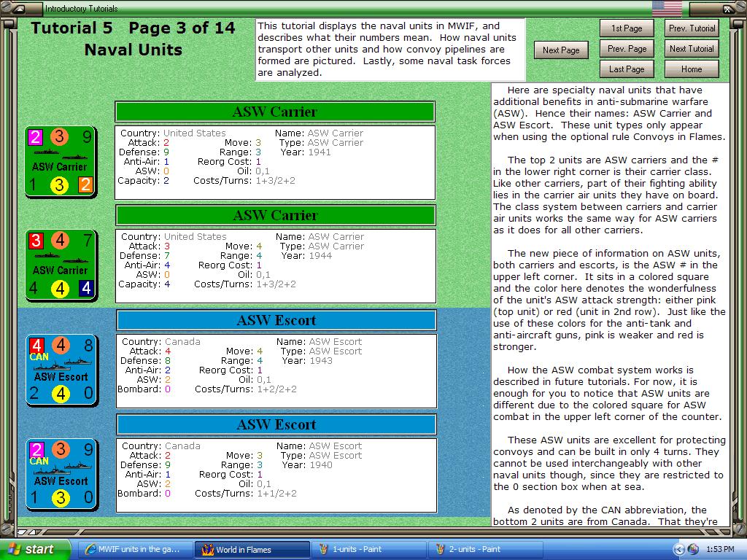Click "Year: 1944" in second carrier panel
The height and width of the screenshot is (560, 747).
306,256
